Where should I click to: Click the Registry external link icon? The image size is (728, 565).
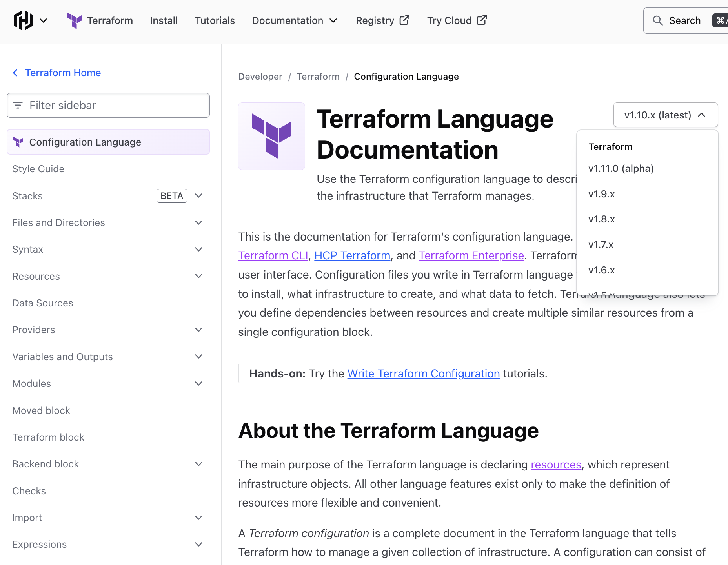pyautogui.click(x=404, y=20)
